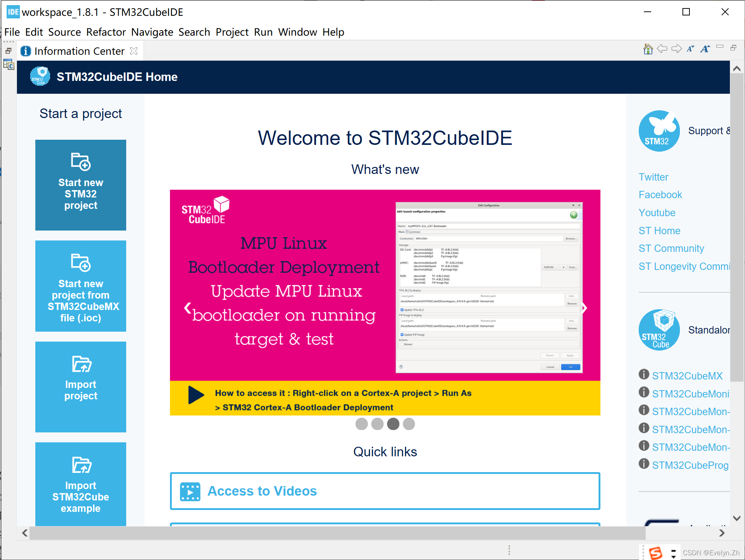Open the Facebook link

pos(660,195)
